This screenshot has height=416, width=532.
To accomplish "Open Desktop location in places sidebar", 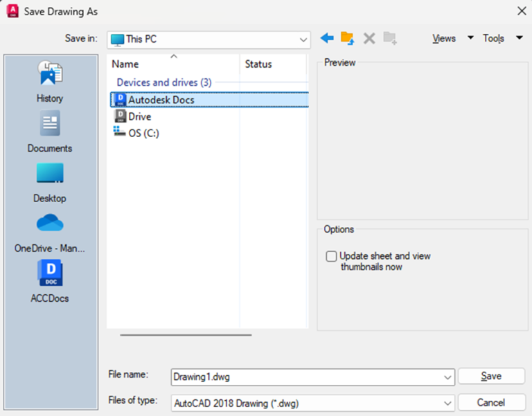I will coord(50,183).
